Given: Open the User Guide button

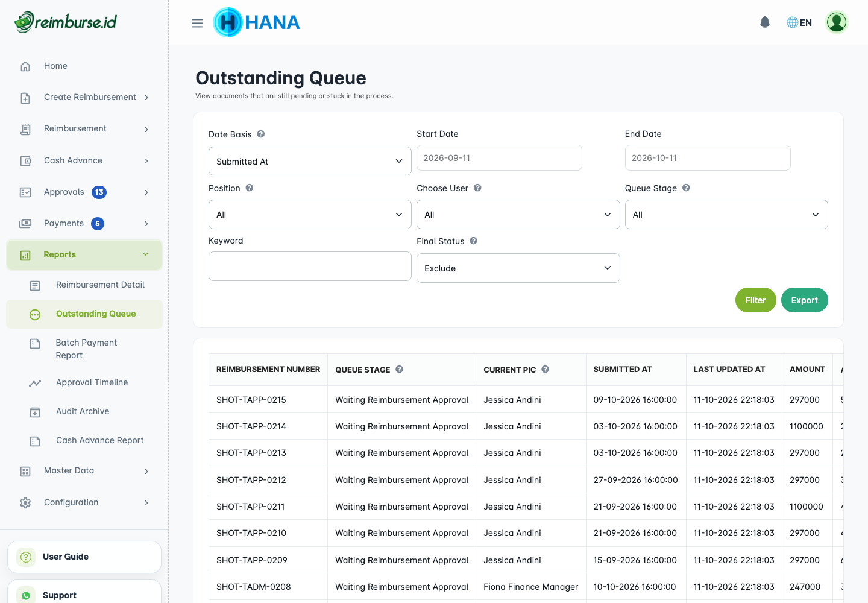Looking at the screenshot, I should (84, 557).
